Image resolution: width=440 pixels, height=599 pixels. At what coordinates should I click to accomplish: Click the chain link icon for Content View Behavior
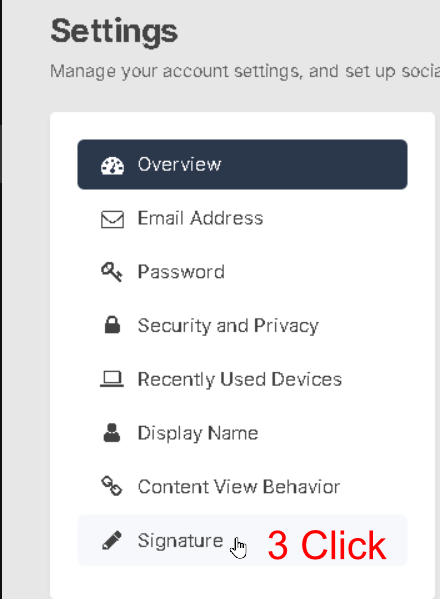tap(112, 486)
